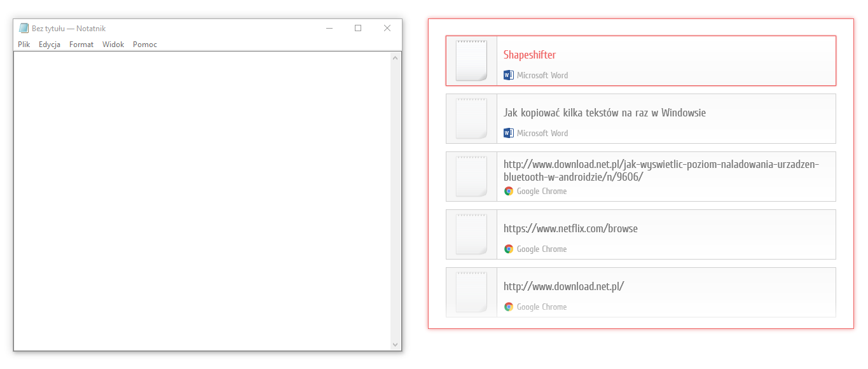Click the notepad thumbnail beside the bluetooth-w-androidzie URL
The height and width of the screenshot is (369, 868).
472,176
